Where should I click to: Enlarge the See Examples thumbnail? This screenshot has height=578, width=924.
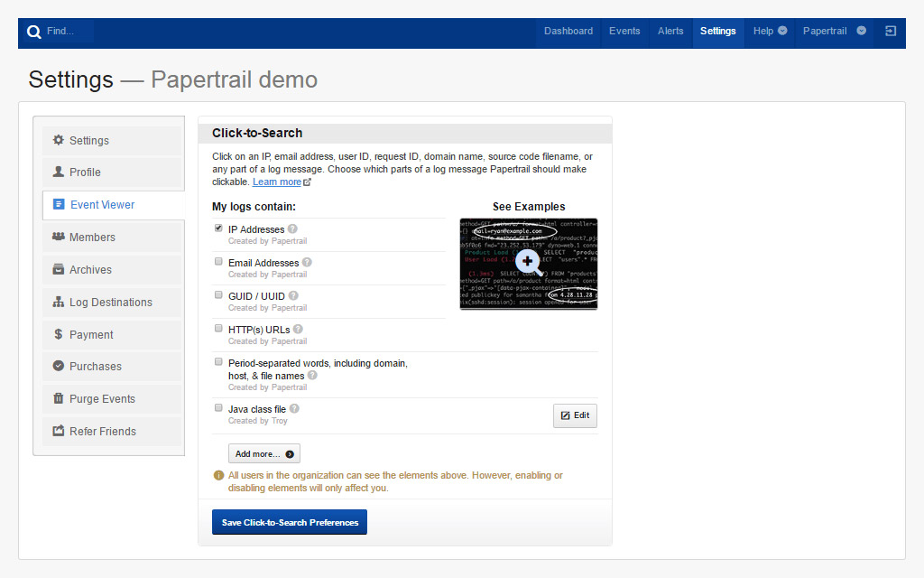pos(528,264)
